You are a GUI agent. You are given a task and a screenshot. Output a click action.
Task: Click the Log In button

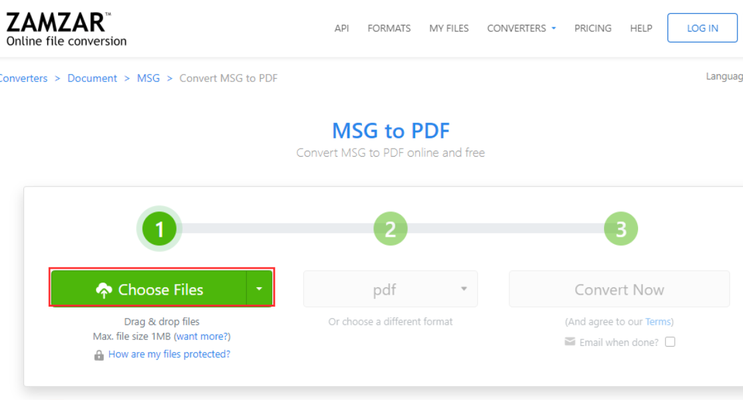pyautogui.click(x=702, y=28)
